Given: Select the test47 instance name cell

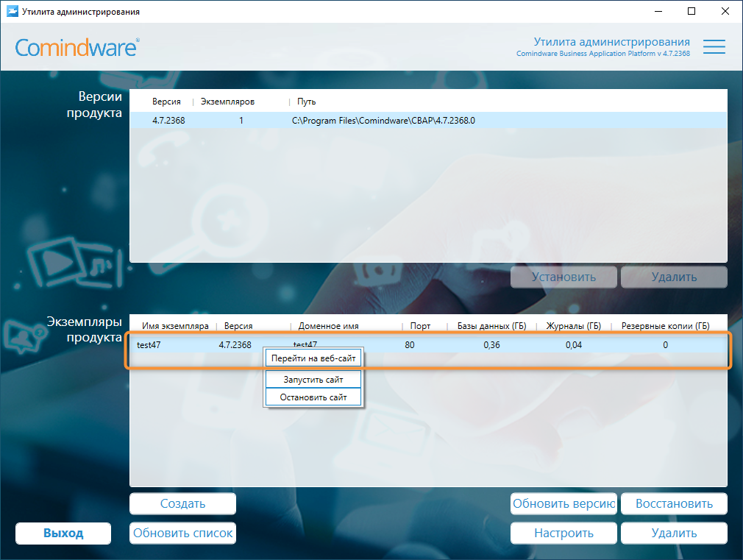Looking at the screenshot, I should tap(149, 344).
